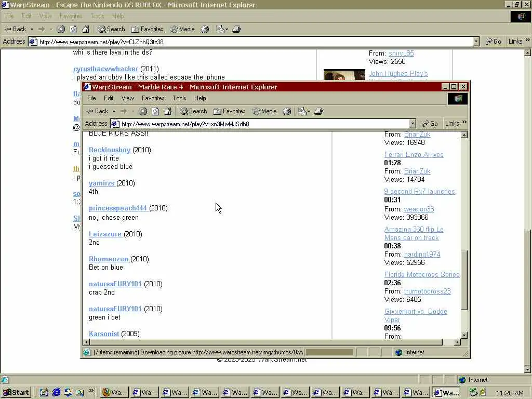532x399 pixels.
Task: Click Safely Remove Hardware tray icon
Action: [x=473, y=393]
